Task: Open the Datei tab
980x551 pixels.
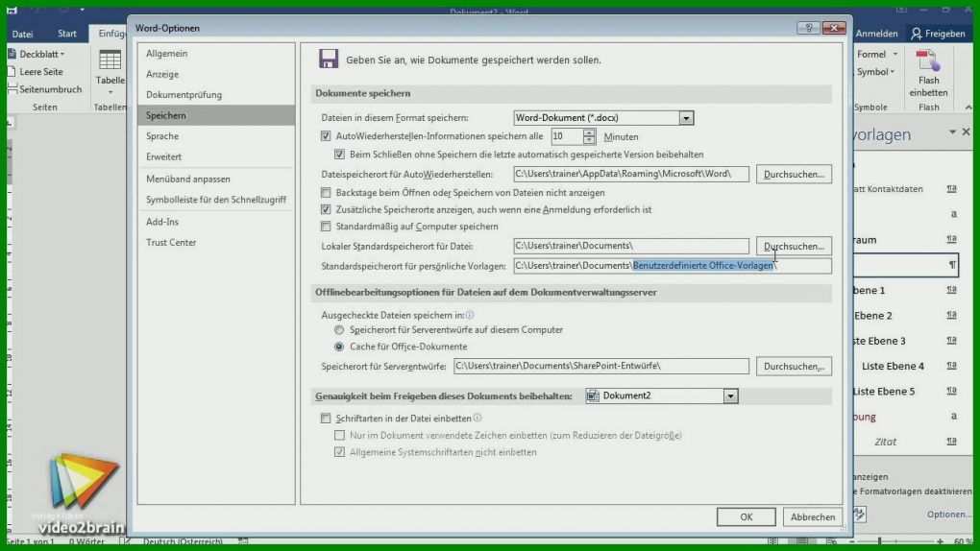Action: click(x=22, y=34)
